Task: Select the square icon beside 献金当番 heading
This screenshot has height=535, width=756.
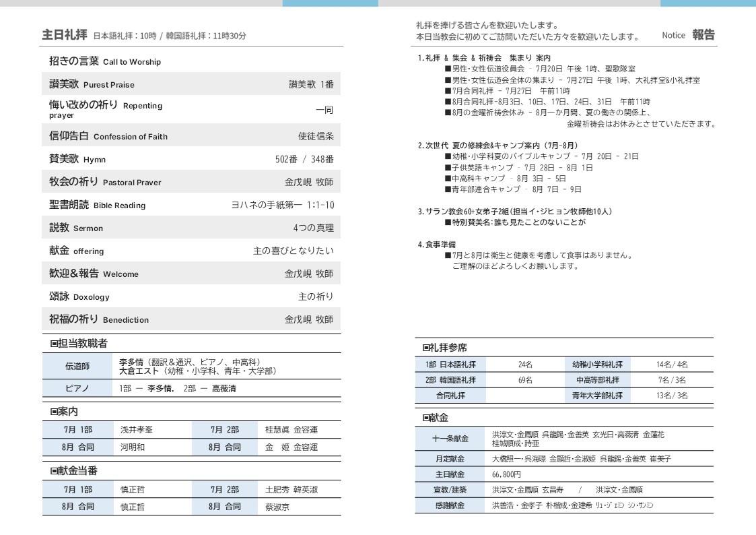Action: [54, 471]
